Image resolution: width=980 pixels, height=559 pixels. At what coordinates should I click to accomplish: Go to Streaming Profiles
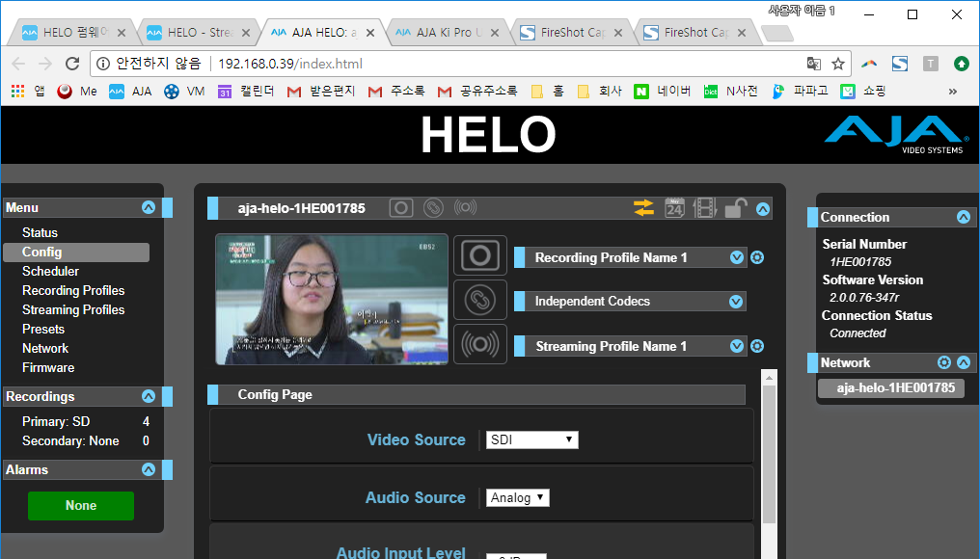pyautogui.click(x=73, y=309)
